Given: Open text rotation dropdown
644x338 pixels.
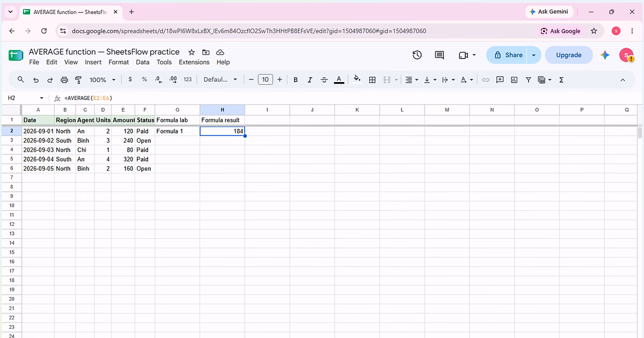Looking at the screenshot, I should click(x=467, y=79).
